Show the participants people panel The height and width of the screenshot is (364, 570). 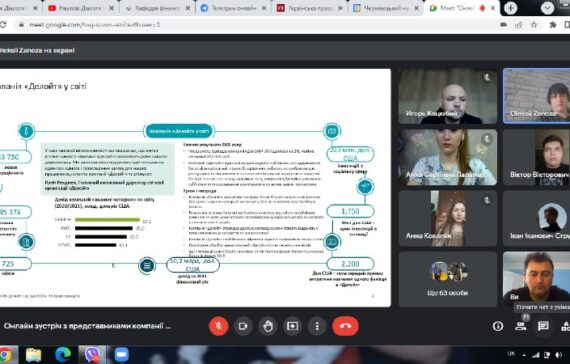point(521,326)
